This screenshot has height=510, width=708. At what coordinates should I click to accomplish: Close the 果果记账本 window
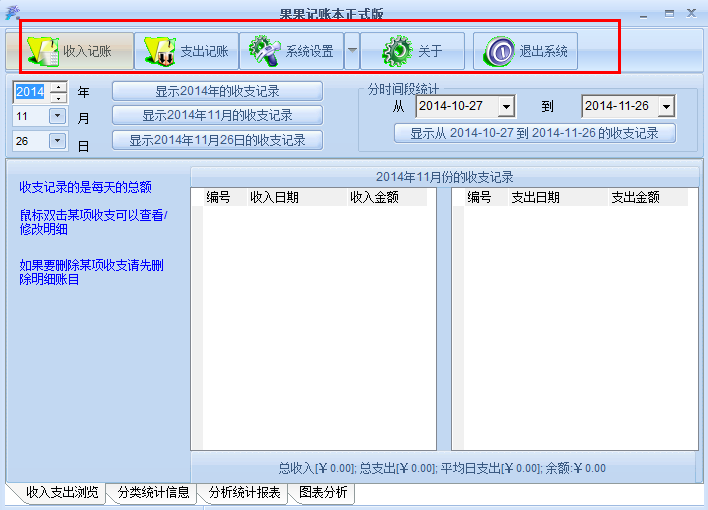(x=691, y=13)
